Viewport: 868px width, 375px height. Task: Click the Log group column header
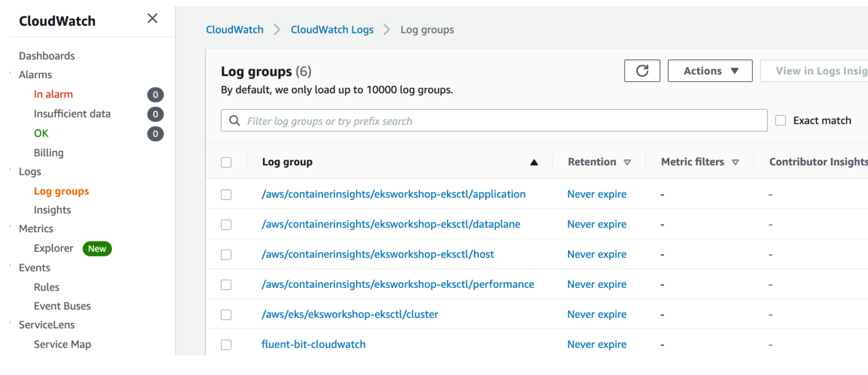pos(287,162)
